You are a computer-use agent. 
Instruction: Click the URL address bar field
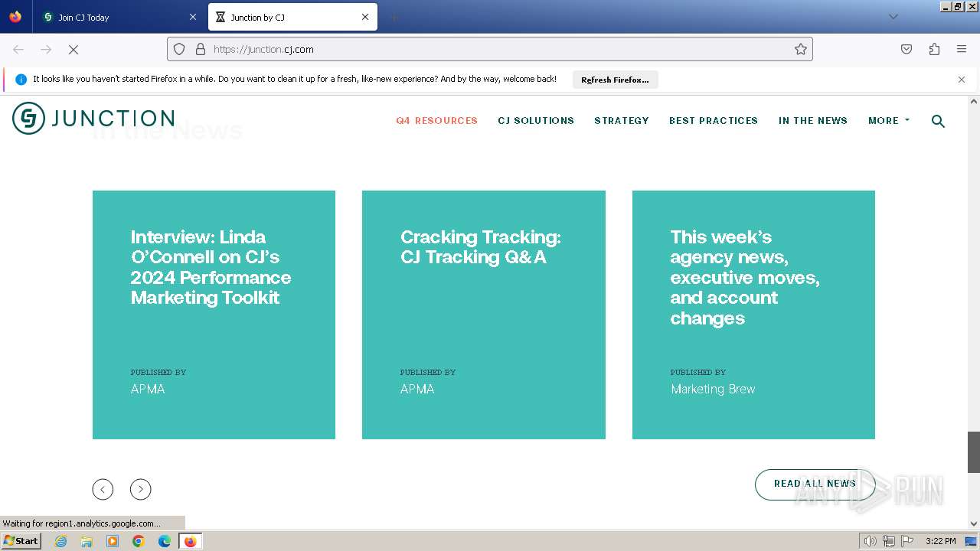click(490, 49)
